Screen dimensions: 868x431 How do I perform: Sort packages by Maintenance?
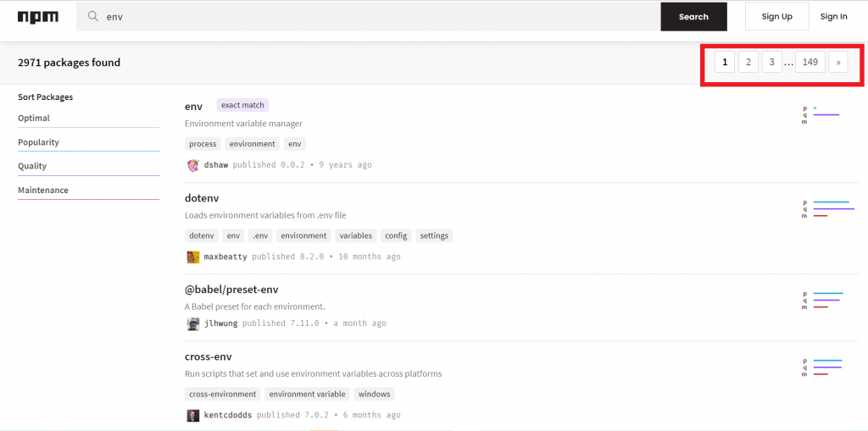(x=88, y=191)
